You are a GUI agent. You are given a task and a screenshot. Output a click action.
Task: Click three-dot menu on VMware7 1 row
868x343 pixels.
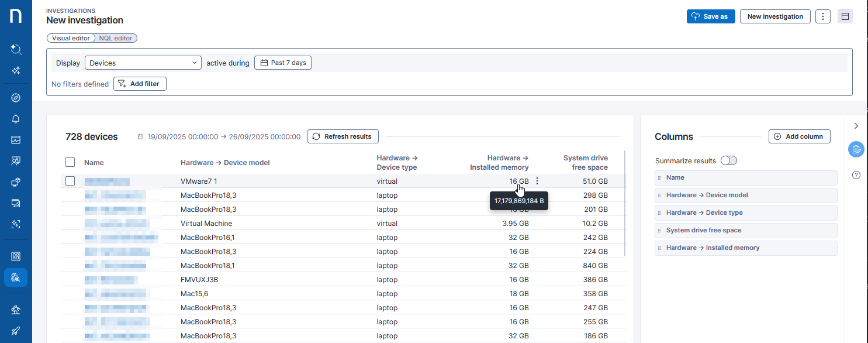(537, 181)
